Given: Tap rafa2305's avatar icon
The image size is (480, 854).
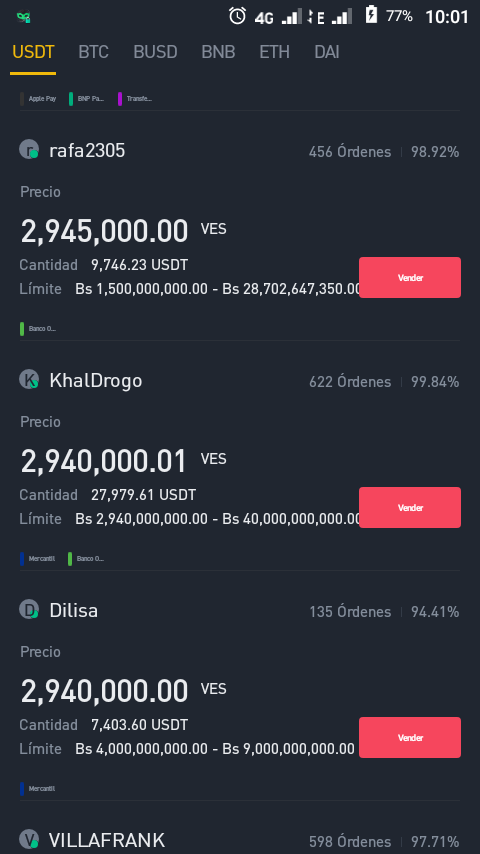Looking at the screenshot, I should click(x=29, y=149).
